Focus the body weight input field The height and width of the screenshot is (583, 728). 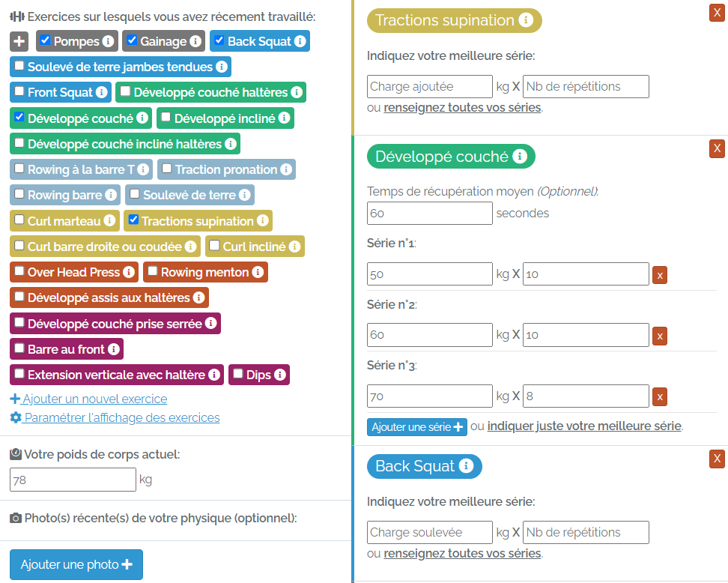tap(73, 480)
